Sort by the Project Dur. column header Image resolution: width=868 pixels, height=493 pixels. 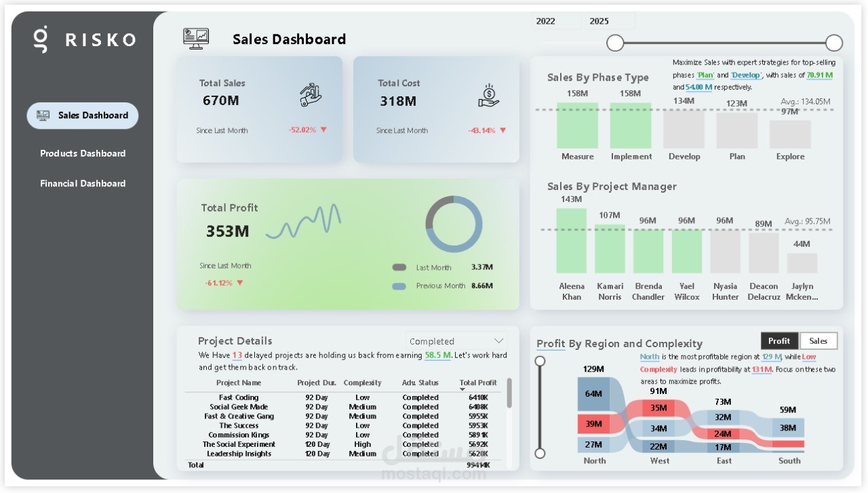point(317,382)
